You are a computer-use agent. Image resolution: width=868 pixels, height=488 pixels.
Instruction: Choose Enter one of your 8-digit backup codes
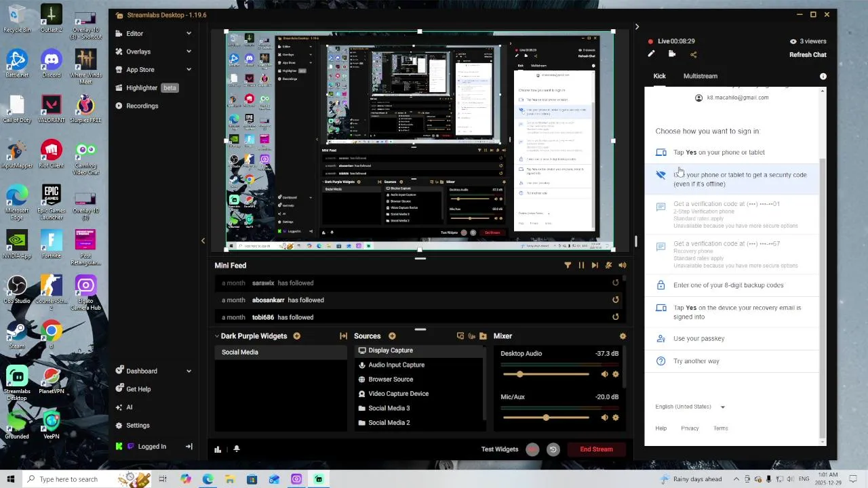click(x=732, y=285)
